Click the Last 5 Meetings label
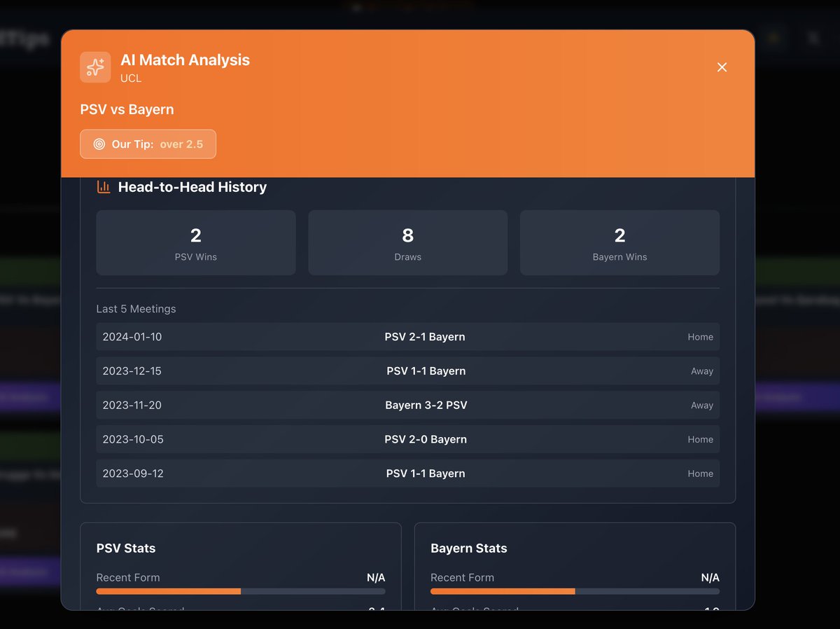This screenshot has width=840, height=629. coord(136,309)
